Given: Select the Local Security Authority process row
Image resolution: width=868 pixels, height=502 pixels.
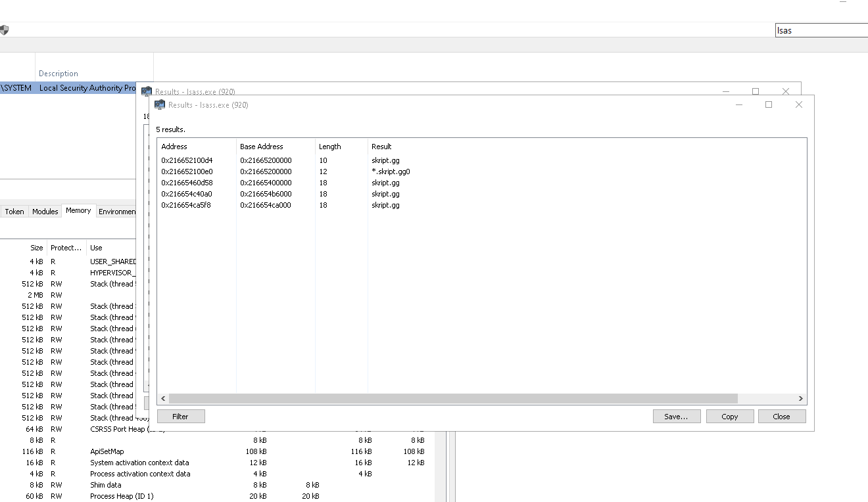Looking at the screenshot, I should click(x=68, y=88).
